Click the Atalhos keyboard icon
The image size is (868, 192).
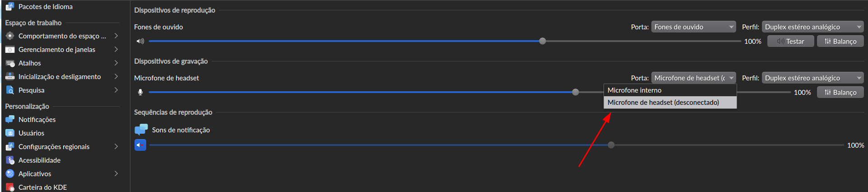click(x=10, y=63)
